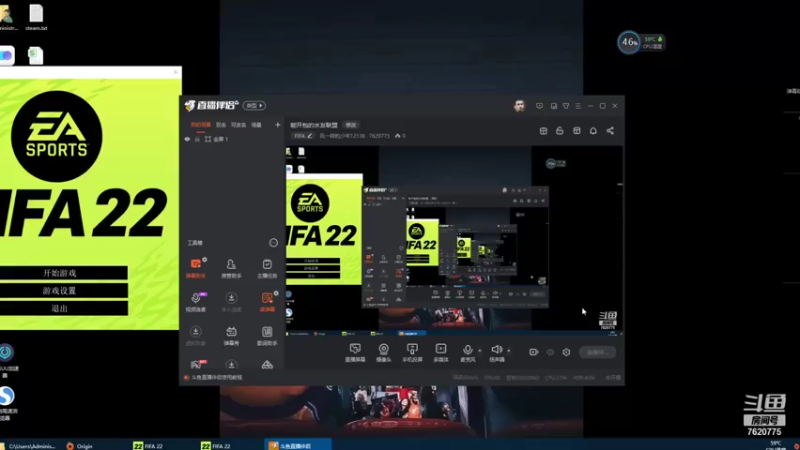The width and height of the screenshot is (800, 450).
Task: Open the message bubble icon in title bar
Action: click(x=539, y=106)
